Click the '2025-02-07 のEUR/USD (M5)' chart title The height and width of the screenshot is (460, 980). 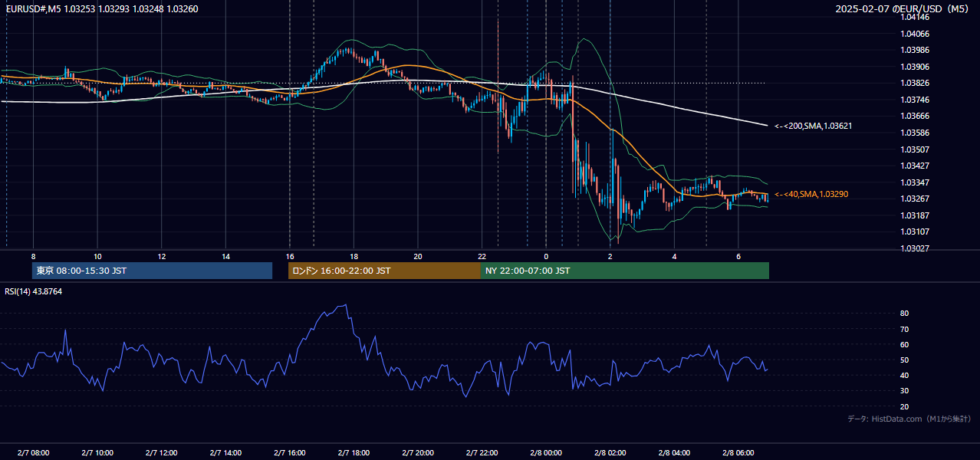coord(903,9)
